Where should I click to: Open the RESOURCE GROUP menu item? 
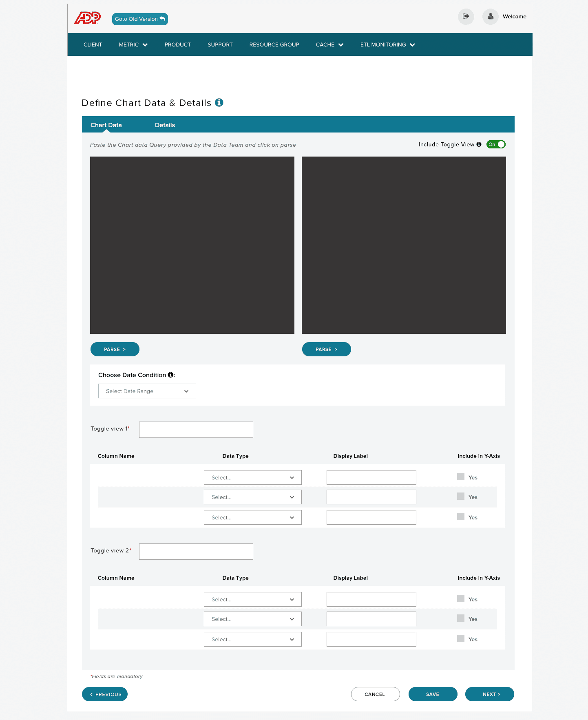click(x=274, y=44)
